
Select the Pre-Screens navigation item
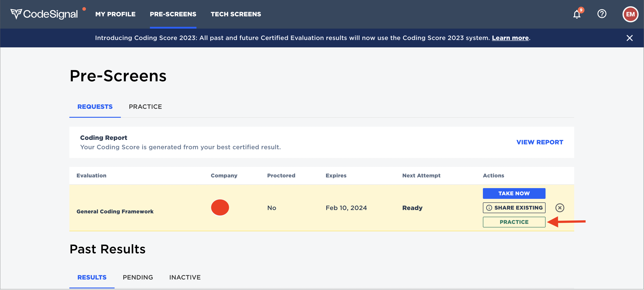click(x=173, y=14)
